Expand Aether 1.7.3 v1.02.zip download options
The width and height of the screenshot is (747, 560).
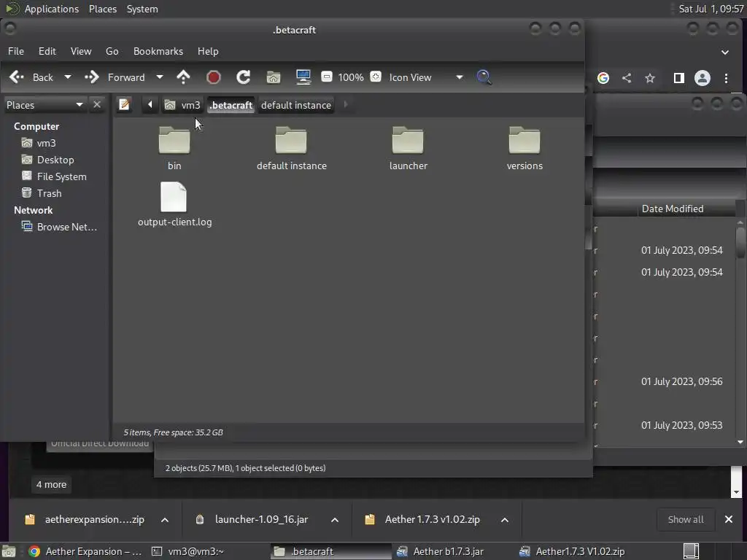pos(505,519)
